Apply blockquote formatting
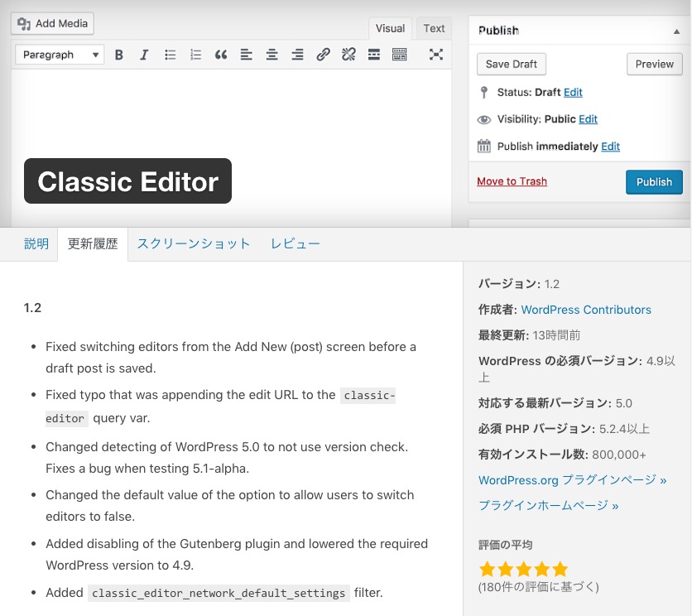 (221, 55)
